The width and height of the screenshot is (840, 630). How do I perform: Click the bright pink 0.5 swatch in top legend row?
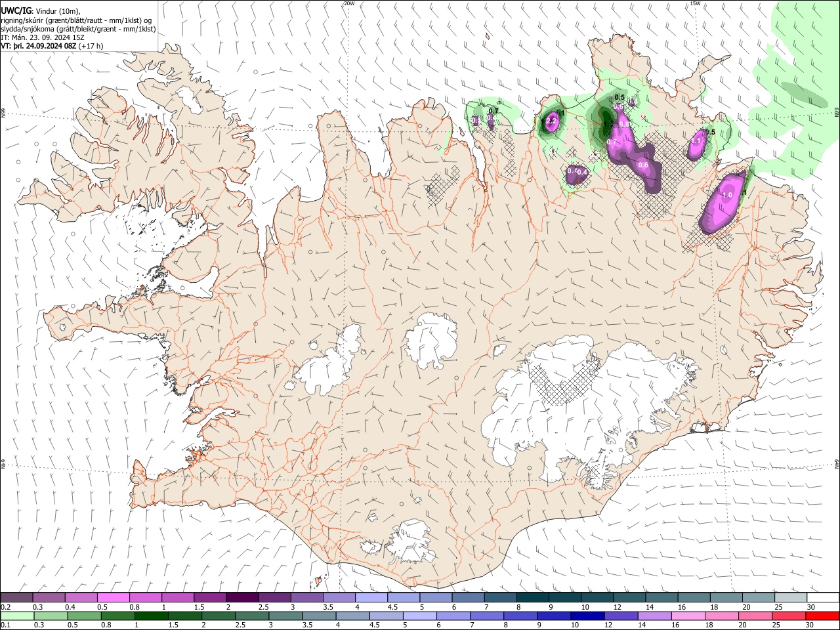coord(113,598)
